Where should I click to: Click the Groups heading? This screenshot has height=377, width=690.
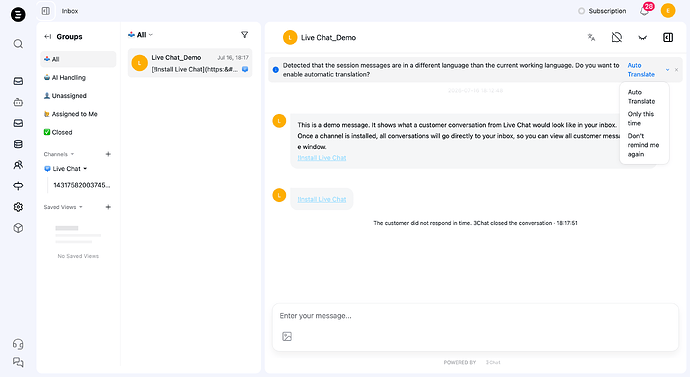click(x=69, y=37)
